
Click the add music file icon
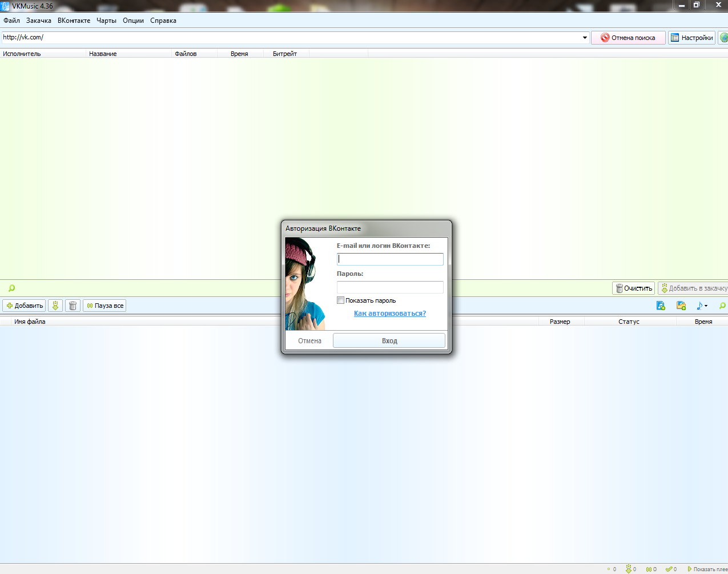[661, 306]
